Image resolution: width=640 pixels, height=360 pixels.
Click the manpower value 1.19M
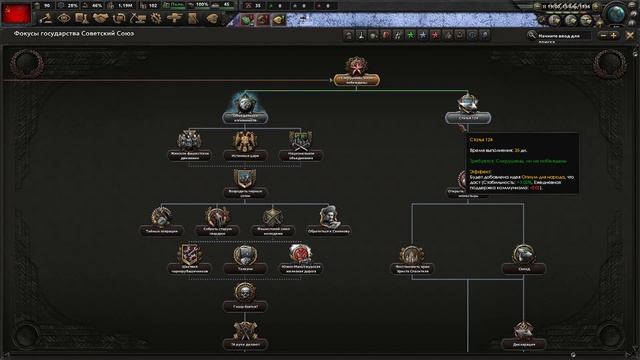coord(125,6)
